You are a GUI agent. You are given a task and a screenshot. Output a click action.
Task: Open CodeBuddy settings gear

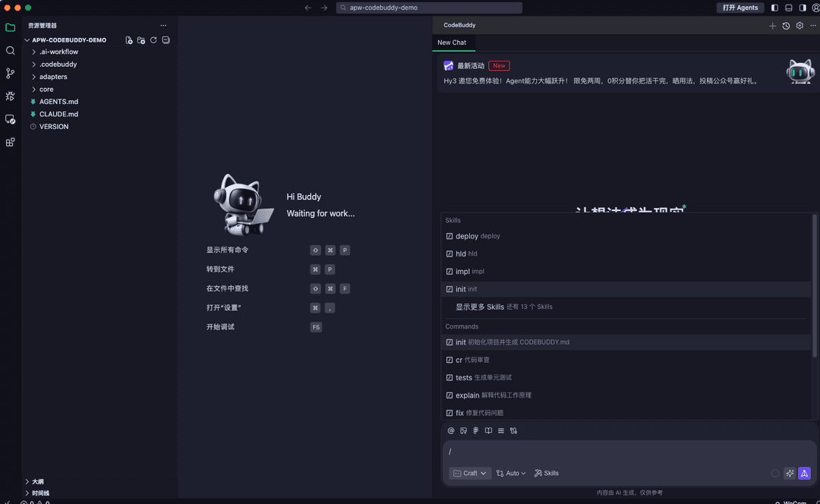[x=799, y=26]
